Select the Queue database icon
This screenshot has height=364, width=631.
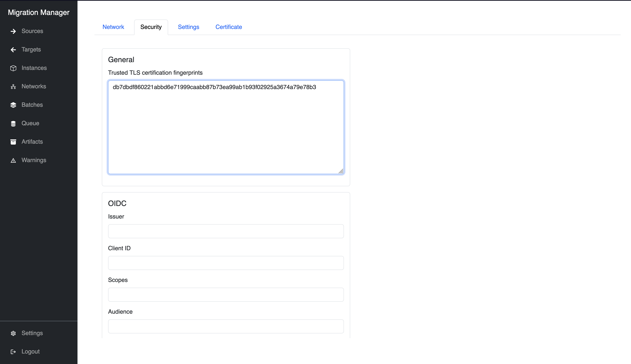(x=13, y=123)
